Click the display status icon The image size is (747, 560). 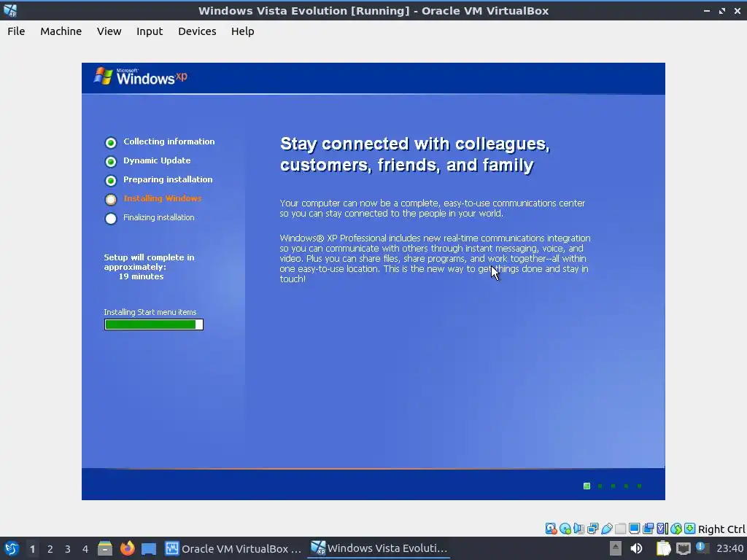[634, 529]
